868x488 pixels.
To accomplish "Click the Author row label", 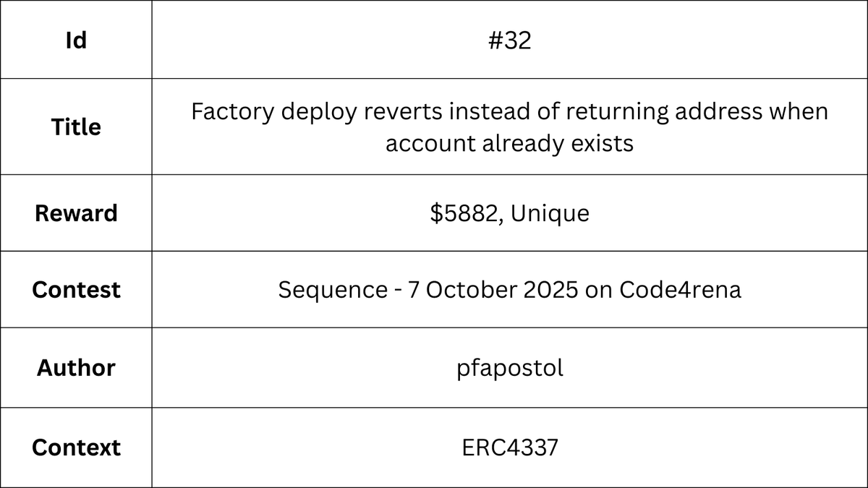I will coord(76,367).
